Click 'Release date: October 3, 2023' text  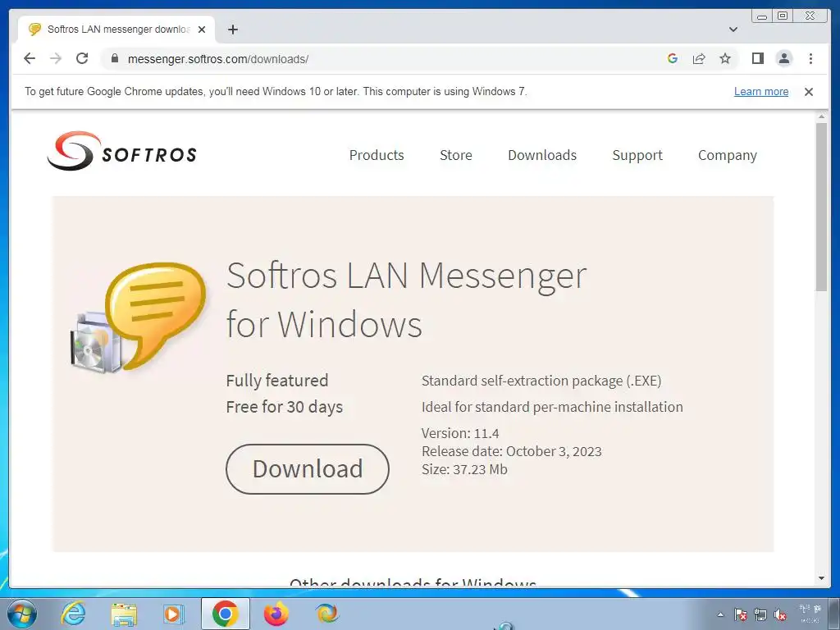(512, 451)
